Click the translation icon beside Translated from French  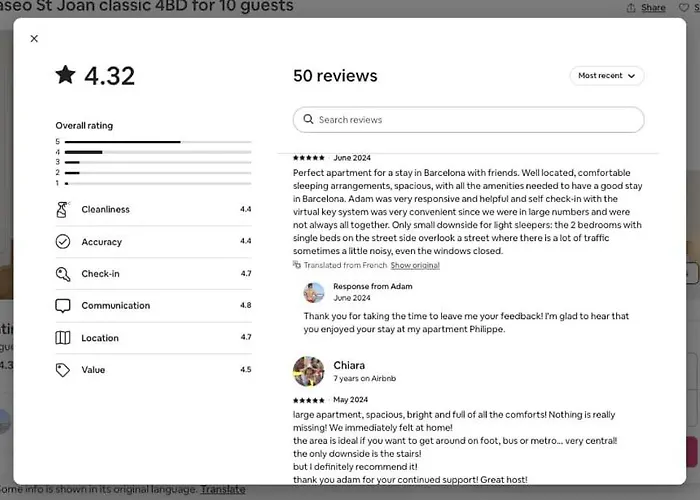(296, 265)
